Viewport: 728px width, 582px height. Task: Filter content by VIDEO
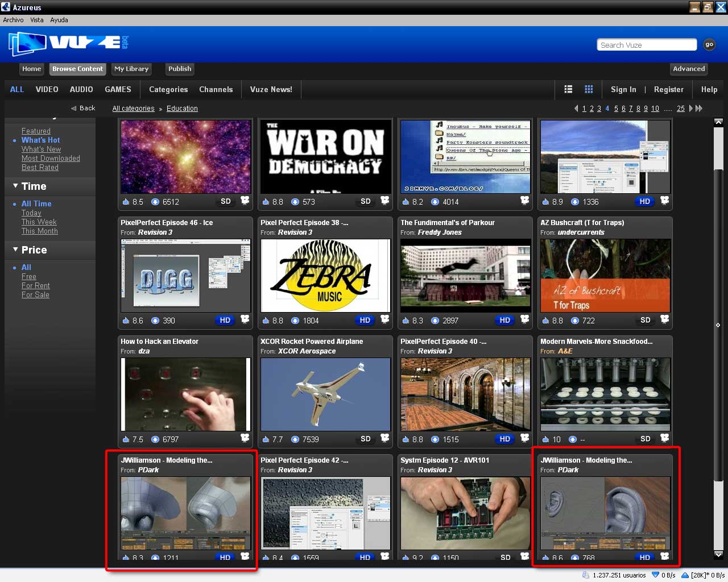[x=47, y=89]
